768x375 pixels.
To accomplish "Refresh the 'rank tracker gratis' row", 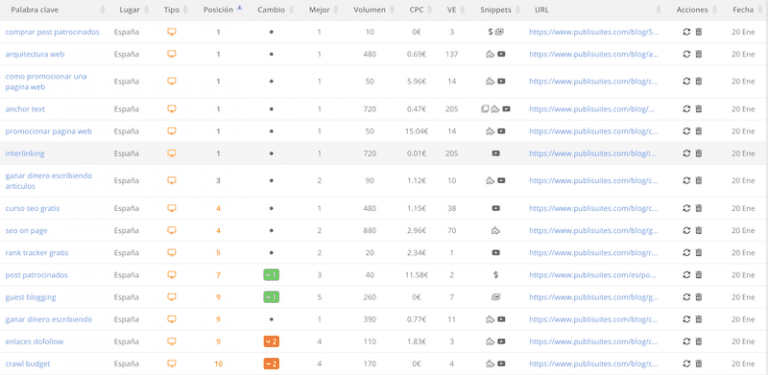I will 686,253.
